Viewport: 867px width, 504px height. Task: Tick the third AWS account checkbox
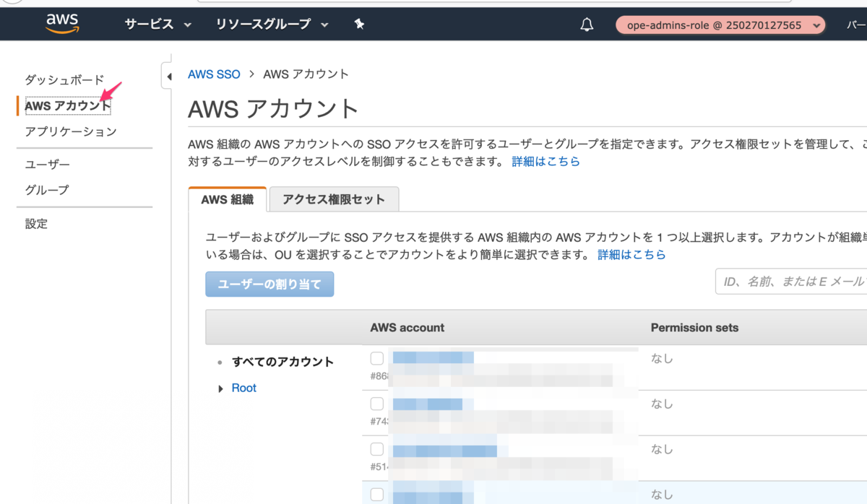(x=377, y=449)
